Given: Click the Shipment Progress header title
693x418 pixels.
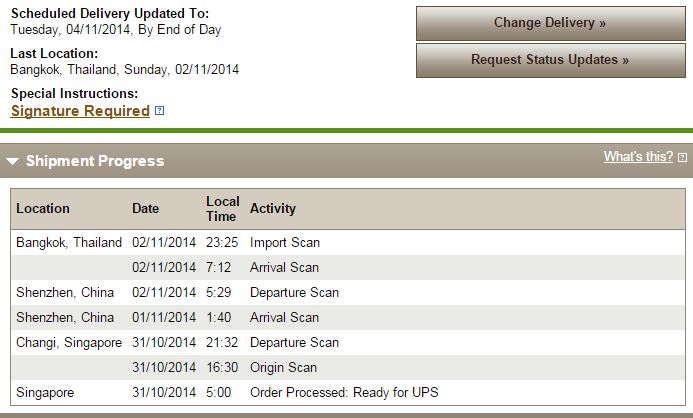Looking at the screenshot, I should (x=95, y=161).
